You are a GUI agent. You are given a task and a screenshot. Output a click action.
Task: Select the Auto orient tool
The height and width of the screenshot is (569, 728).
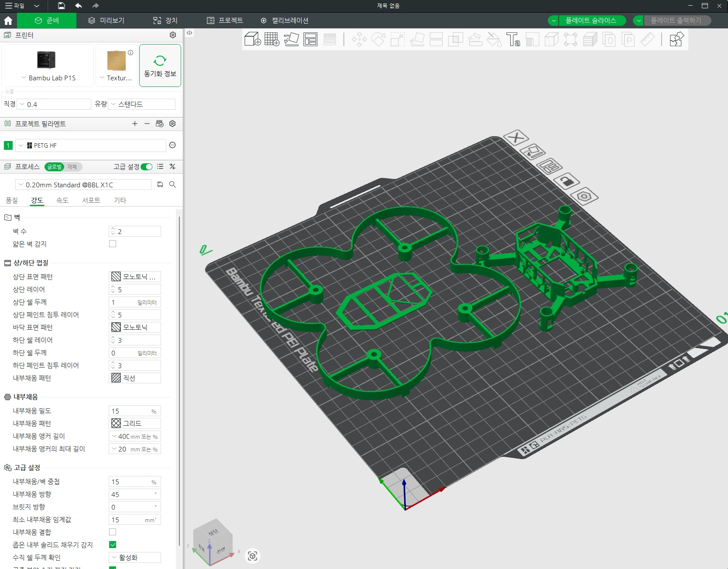point(291,39)
